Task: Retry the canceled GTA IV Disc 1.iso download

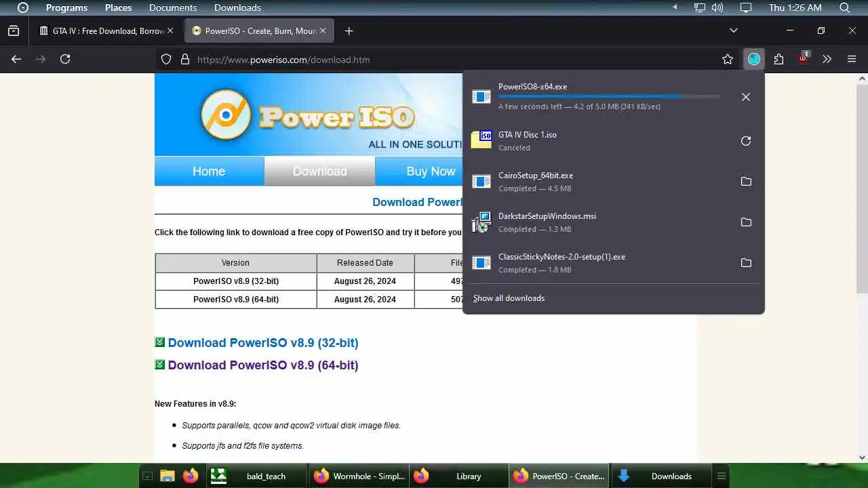Action: click(746, 141)
